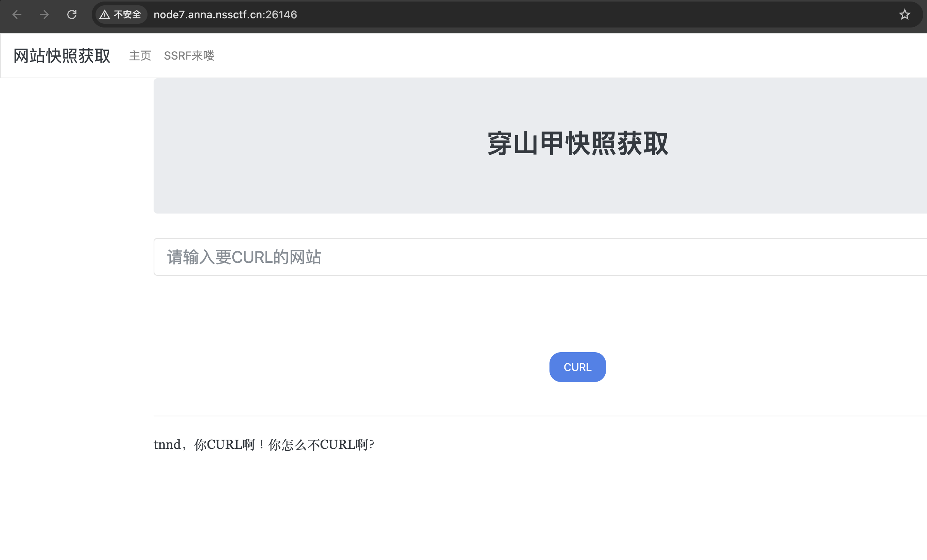Click the text tnnd，你CURL啊！你怎么不CURL啊?
927x560 pixels.
[264, 444]
